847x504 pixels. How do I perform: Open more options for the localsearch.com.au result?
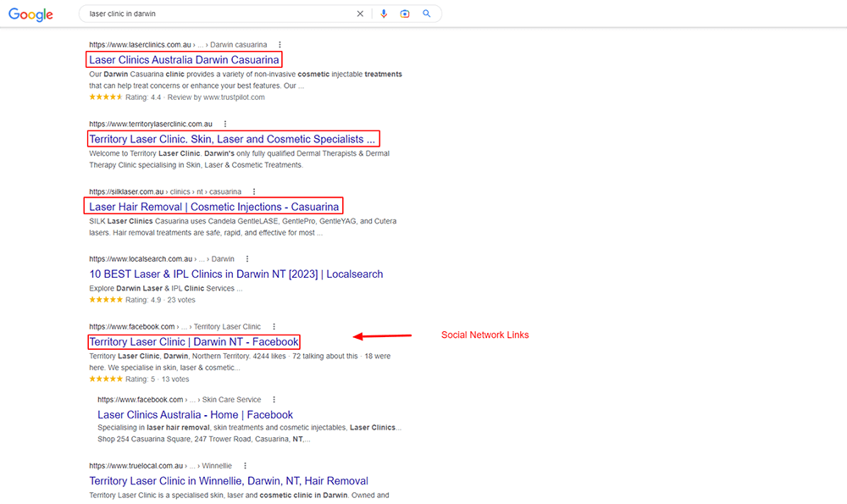pos(247,259)
